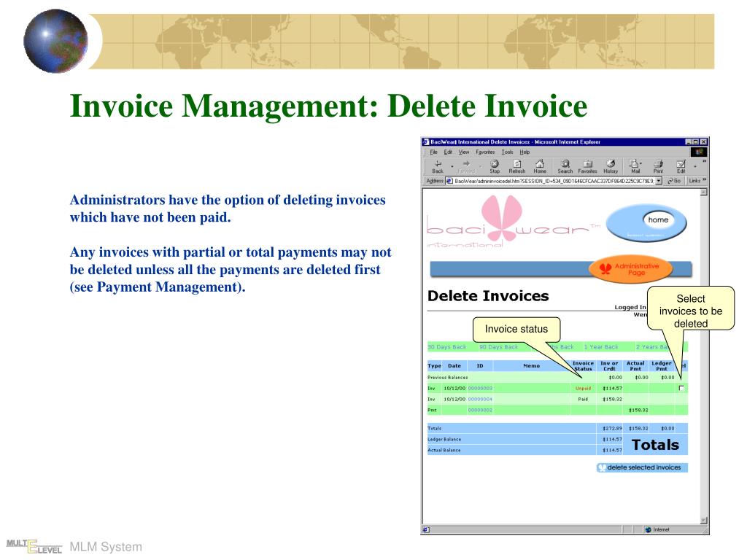Click the page icon in the IE status bar

click(x=426, y=529)
